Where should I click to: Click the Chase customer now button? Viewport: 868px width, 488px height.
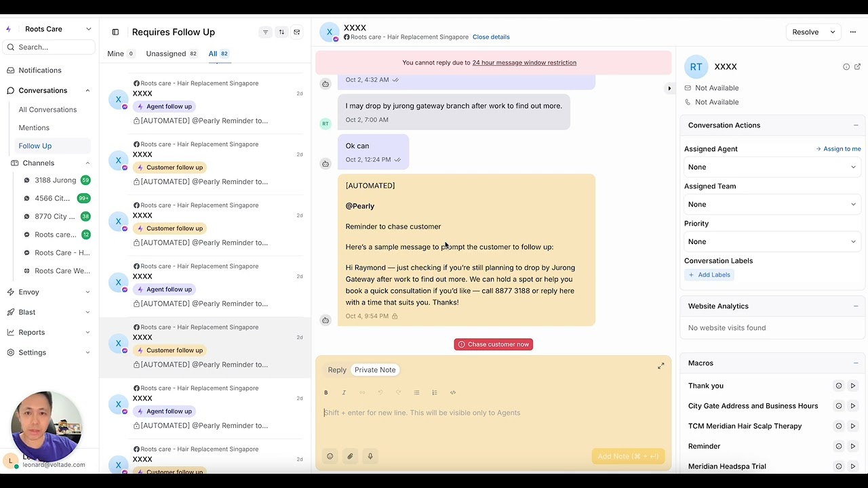point(494,344)
